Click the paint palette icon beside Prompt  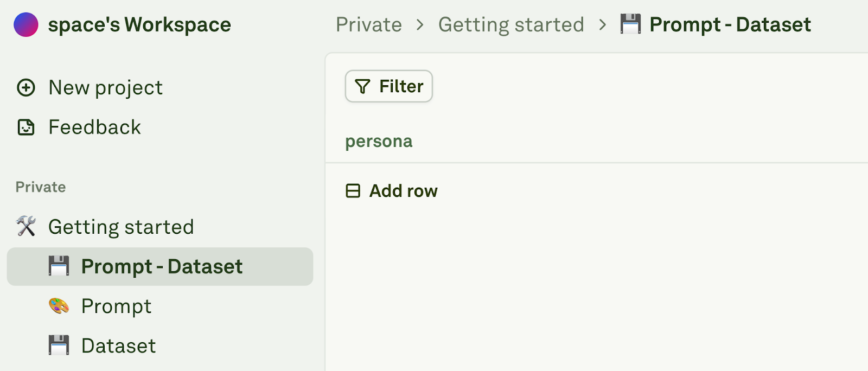tap(59, 306)
